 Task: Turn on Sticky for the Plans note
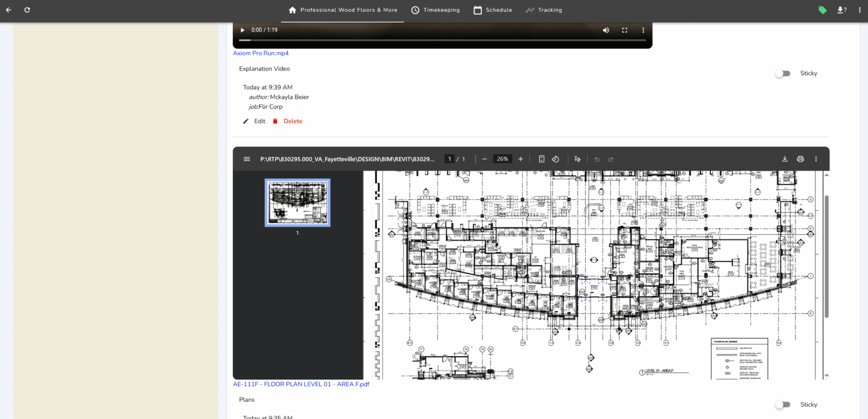pos(782,405)
